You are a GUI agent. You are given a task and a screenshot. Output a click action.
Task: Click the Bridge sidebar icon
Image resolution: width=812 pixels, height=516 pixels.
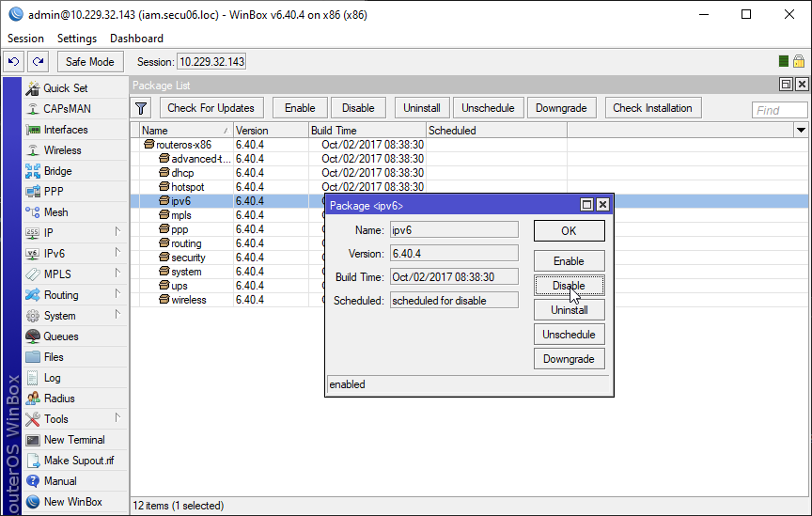[33, 171]
